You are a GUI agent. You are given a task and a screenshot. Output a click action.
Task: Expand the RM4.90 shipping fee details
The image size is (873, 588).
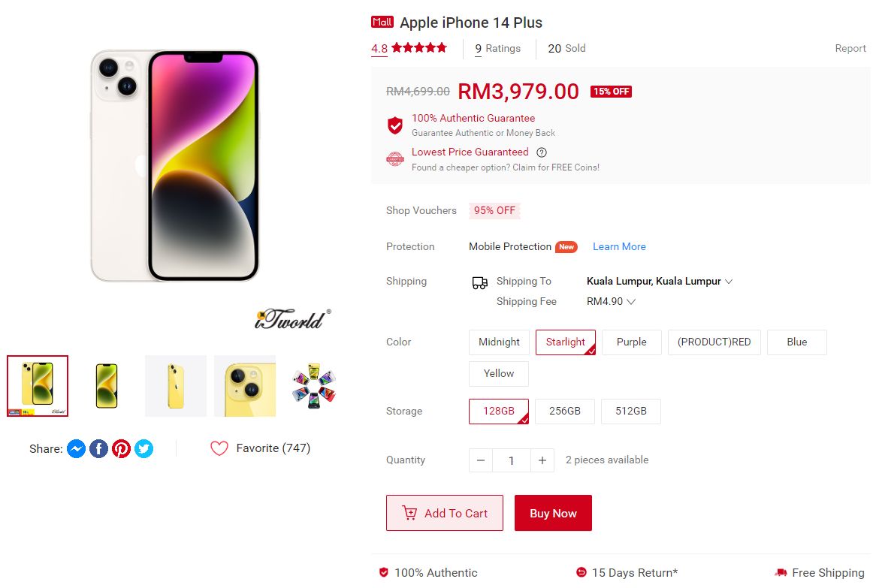point(612,300)
